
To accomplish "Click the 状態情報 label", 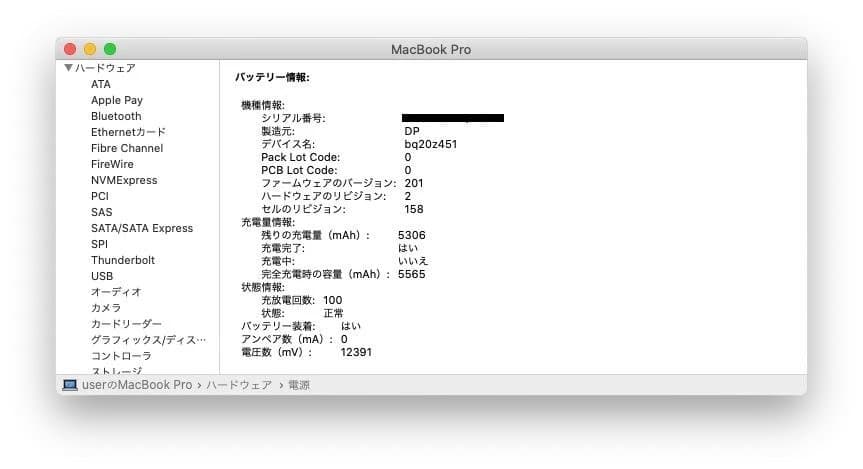I will [x=263, y=287].
